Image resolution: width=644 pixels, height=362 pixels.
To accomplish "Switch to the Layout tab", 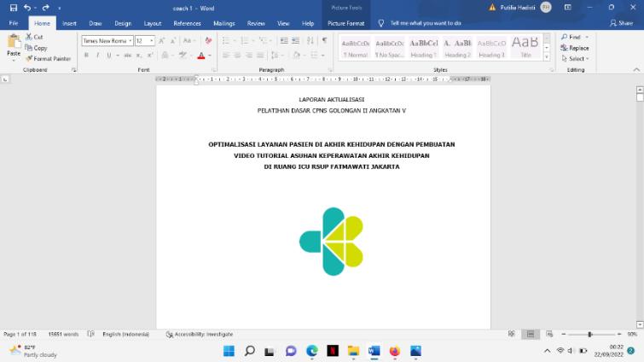I will click(x=153, y=23).
